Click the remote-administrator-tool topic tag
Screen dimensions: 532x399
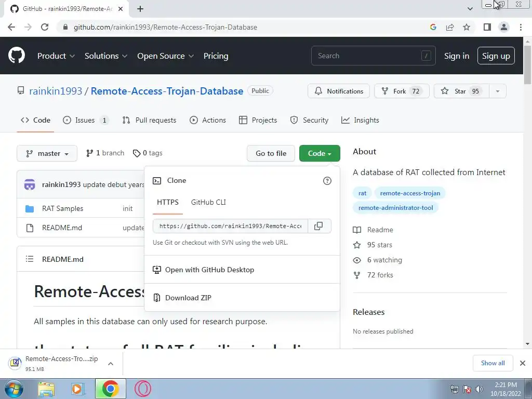click(x=395, y=208)
